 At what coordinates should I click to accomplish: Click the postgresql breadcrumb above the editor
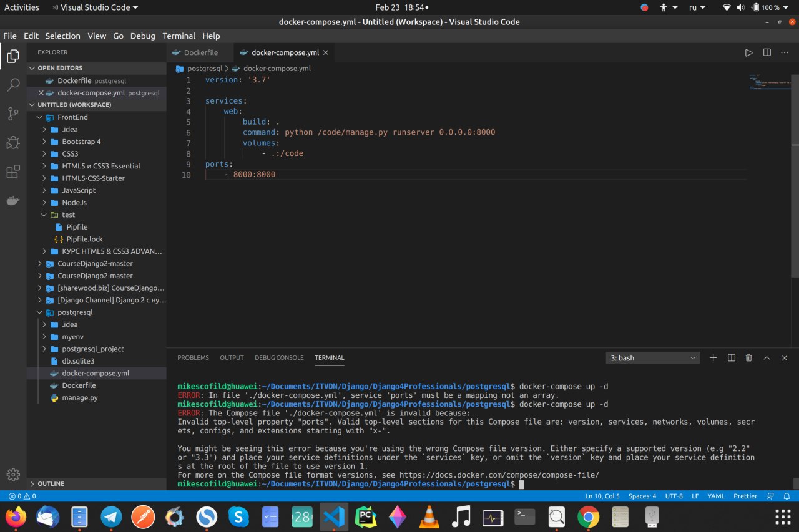(204, 69)
